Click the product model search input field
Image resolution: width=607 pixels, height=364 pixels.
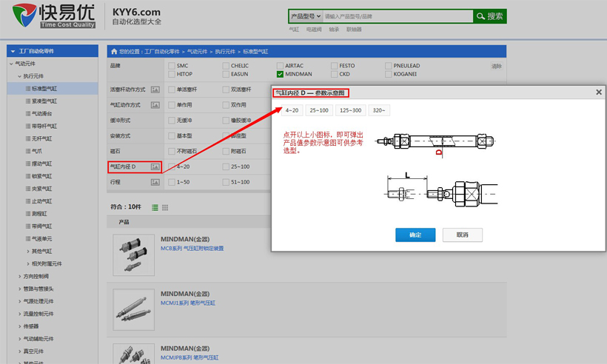pos(398,16)
